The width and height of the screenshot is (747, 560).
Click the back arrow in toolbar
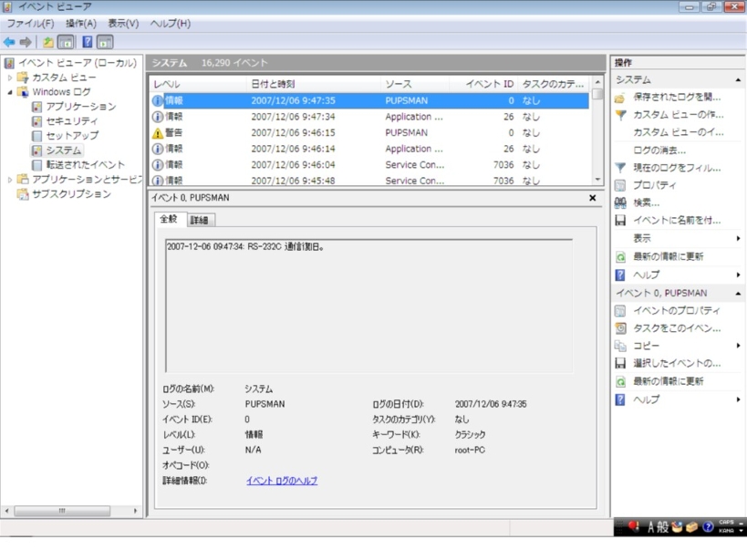[9, 42]
